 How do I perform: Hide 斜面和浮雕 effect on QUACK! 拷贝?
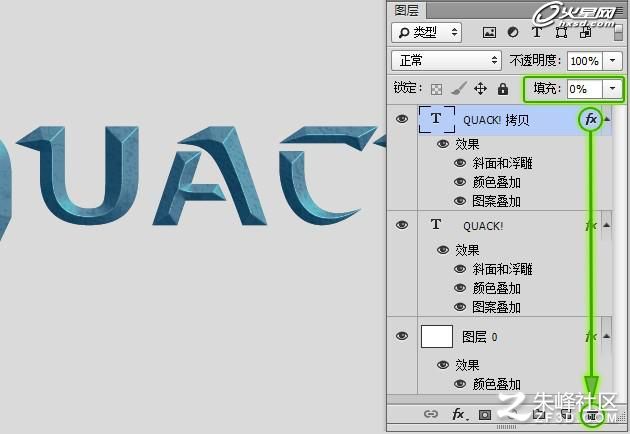(x=460, y=163)
